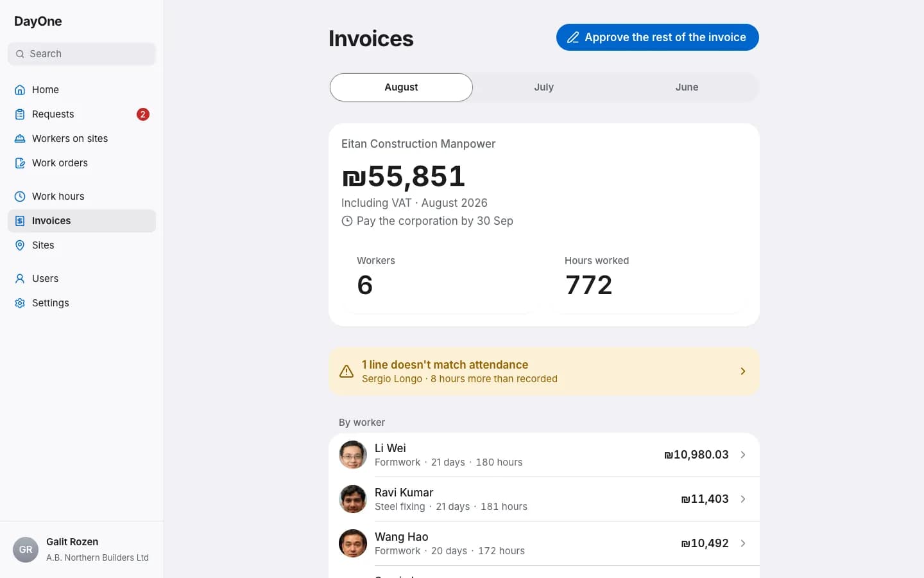Click 'Pay the corporation by 30 Sep' text
The width and height of the screenshot is (924, 578).
435,221
